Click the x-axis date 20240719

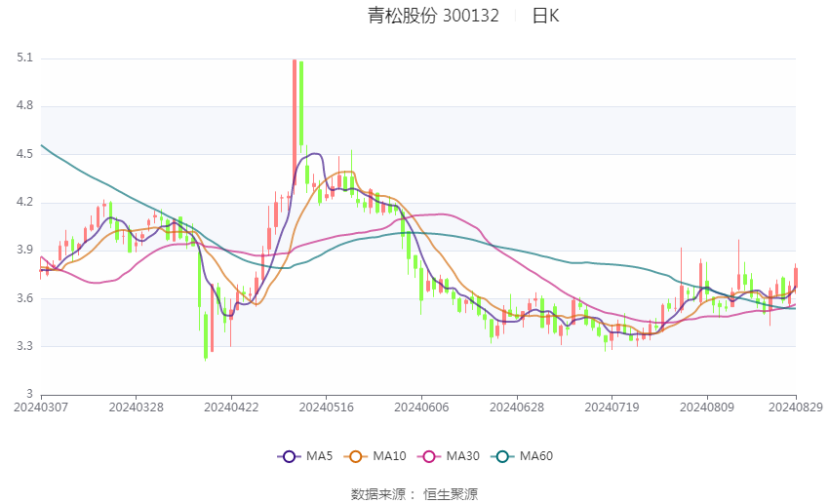[612, 407]
